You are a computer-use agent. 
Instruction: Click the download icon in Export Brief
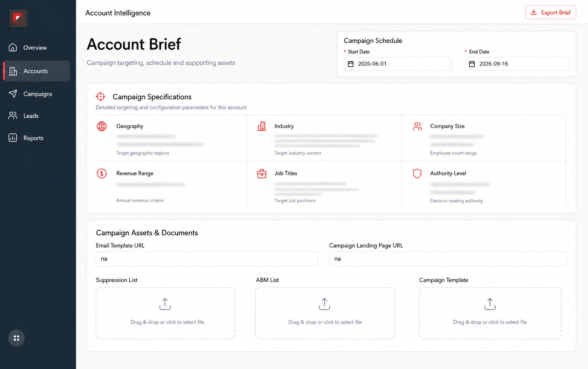point(533,12)
